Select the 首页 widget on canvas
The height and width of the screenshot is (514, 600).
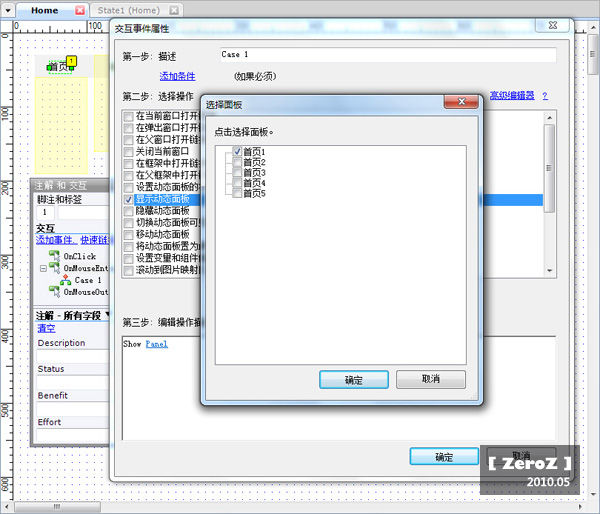(60, 67)
